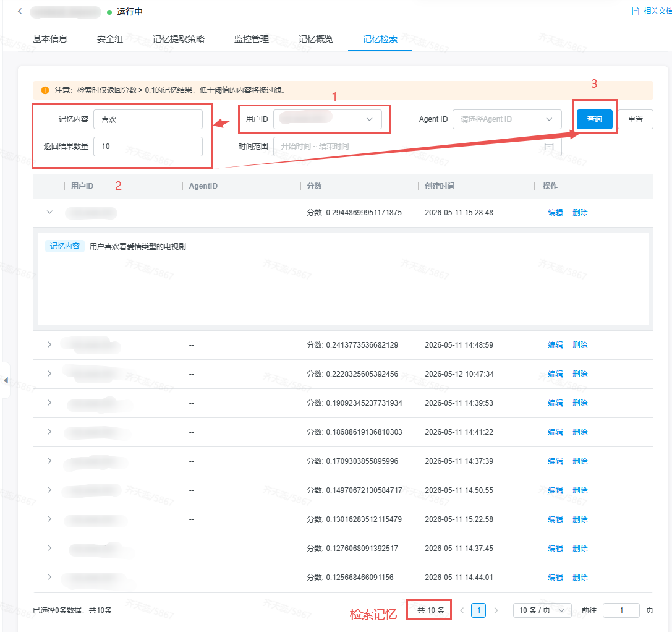Expand the collapsed left sidebar handle

pos(6,380)
